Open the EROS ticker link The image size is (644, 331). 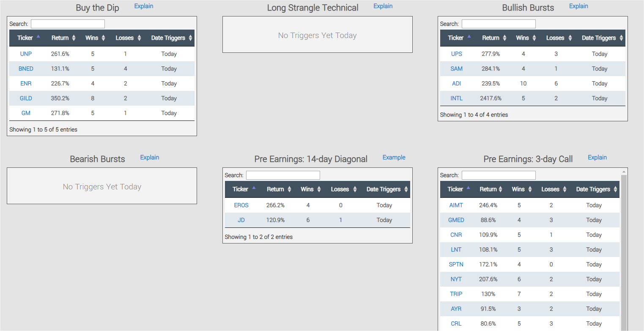point(241,205)
